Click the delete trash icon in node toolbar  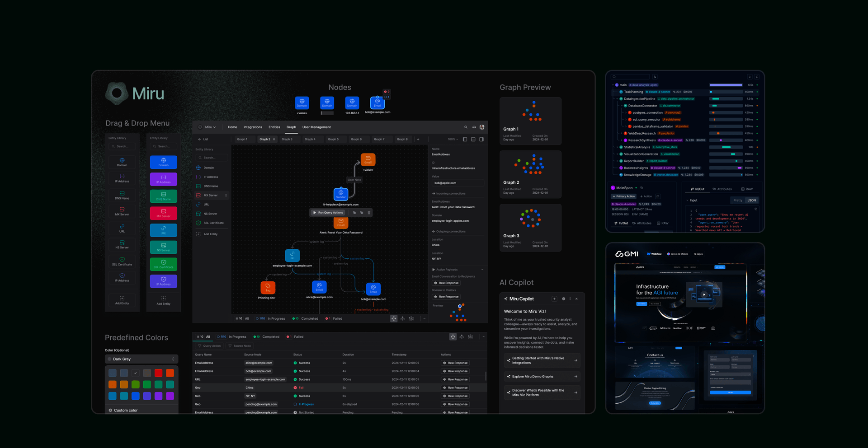point(369,213)
